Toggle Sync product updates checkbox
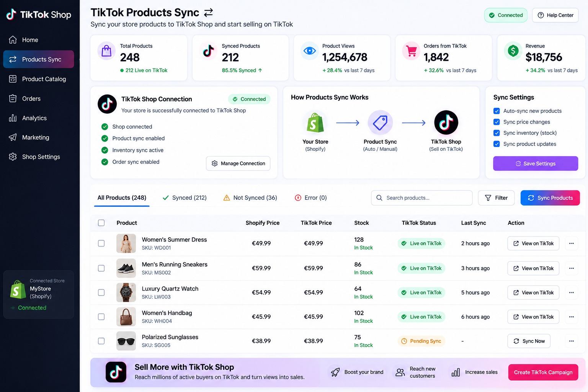Viewport: 588px width, 392px height. pyautogui.click(x=497, y=144)
